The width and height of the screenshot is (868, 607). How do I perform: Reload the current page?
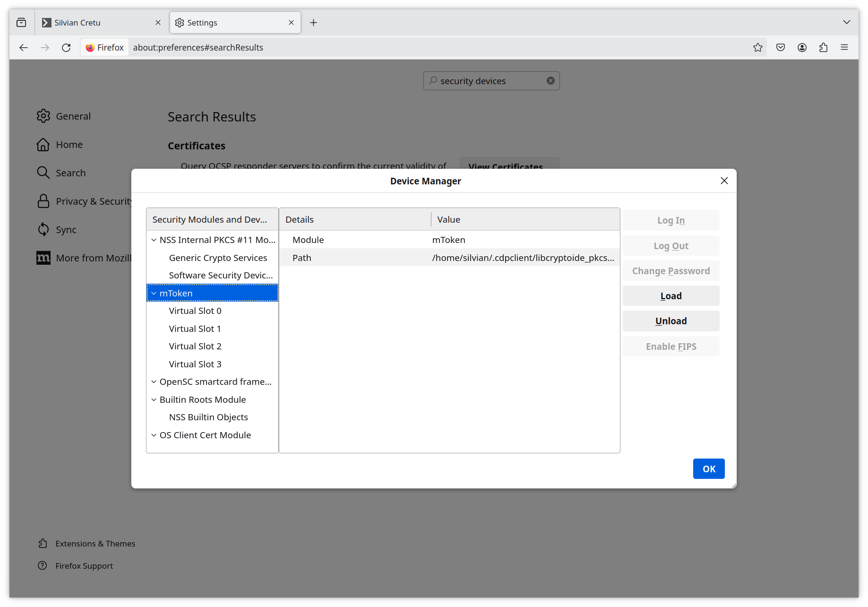pos(66,47)
